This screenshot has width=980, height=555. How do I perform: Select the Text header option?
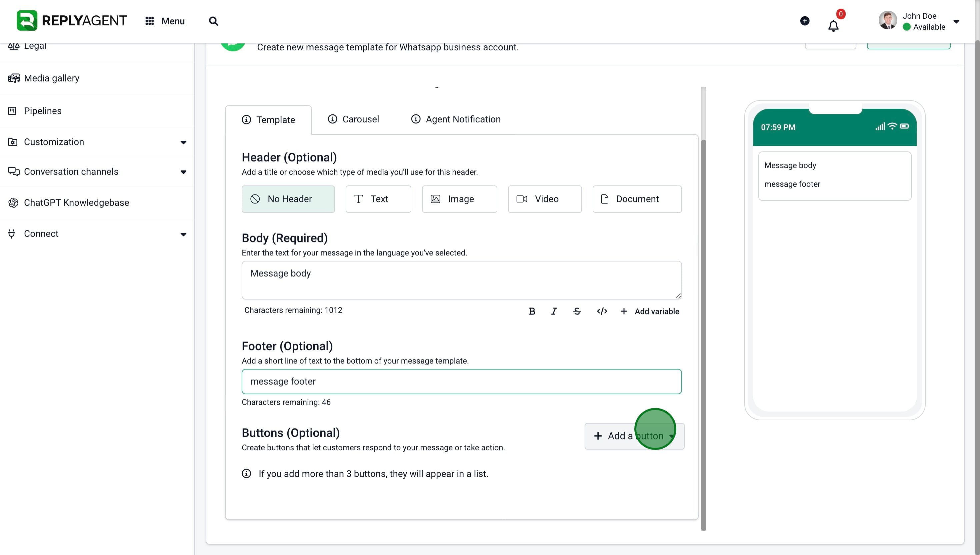[378, 199]
